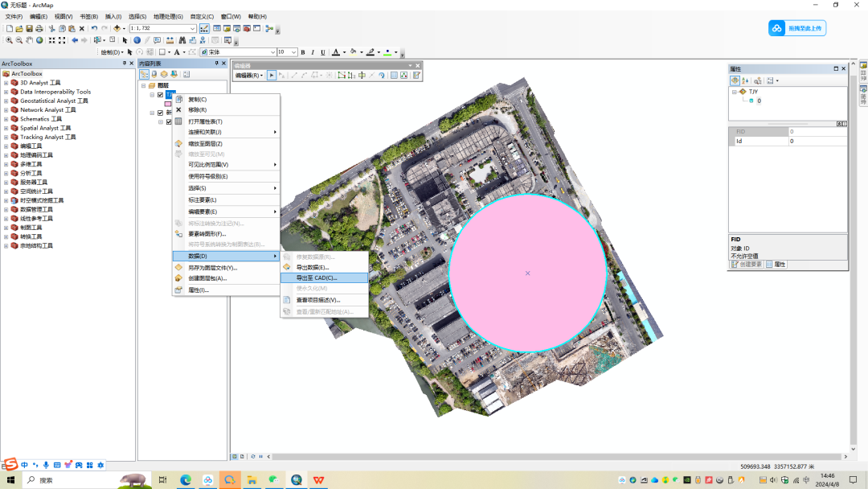868x489 pixels.
Task: Open the Editor toolbar icon
Action: (204, 28)
